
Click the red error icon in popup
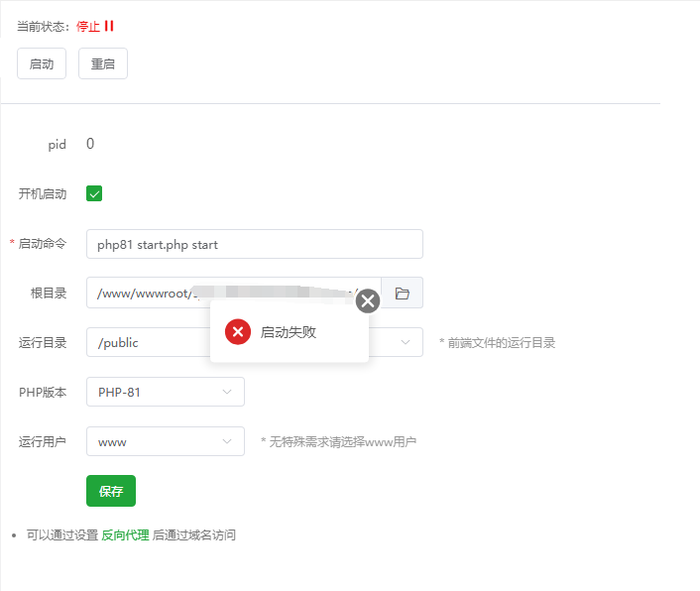tap(238, 331)
